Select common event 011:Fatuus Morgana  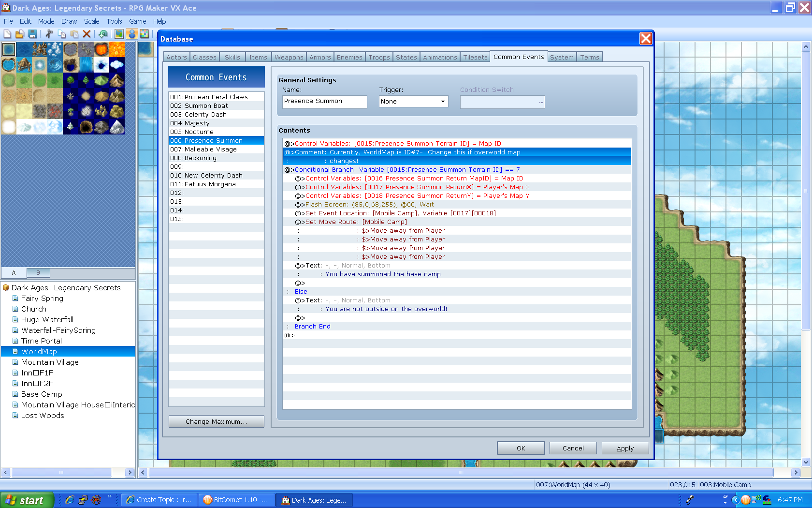pos(216,184)
